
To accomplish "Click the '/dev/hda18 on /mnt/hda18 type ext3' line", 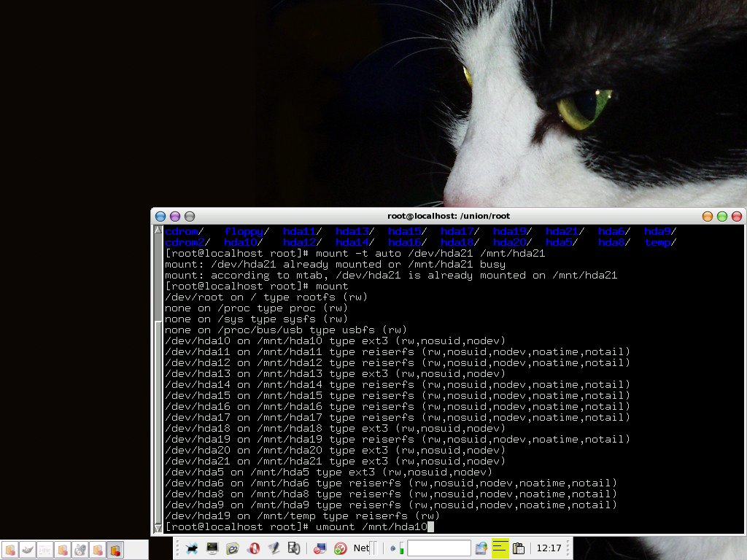I will (335, 429).
